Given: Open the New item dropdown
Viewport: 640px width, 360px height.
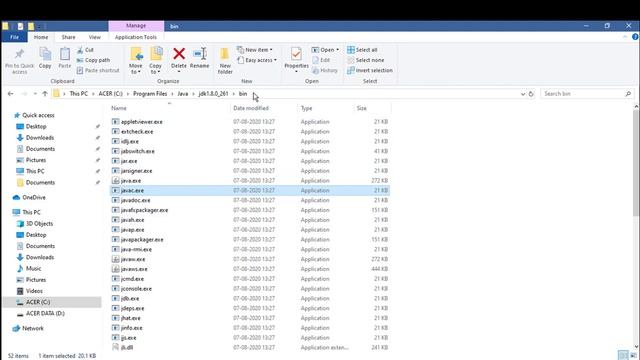Looking at the screenshot, I should (255, 50).
